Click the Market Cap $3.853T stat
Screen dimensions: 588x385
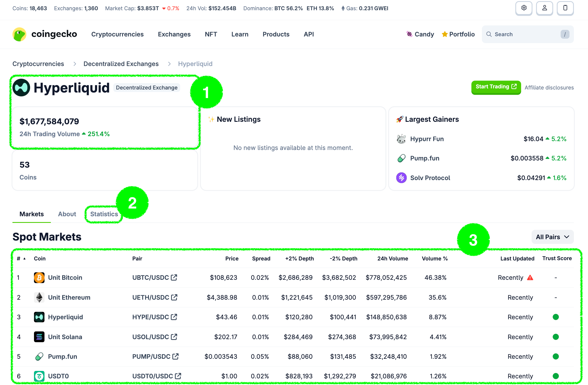coord(142,8)
